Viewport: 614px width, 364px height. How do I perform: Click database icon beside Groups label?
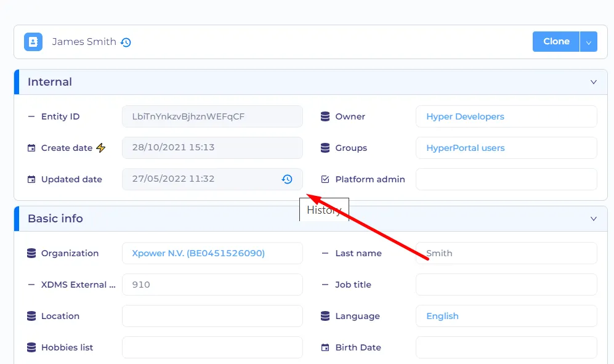325,148
